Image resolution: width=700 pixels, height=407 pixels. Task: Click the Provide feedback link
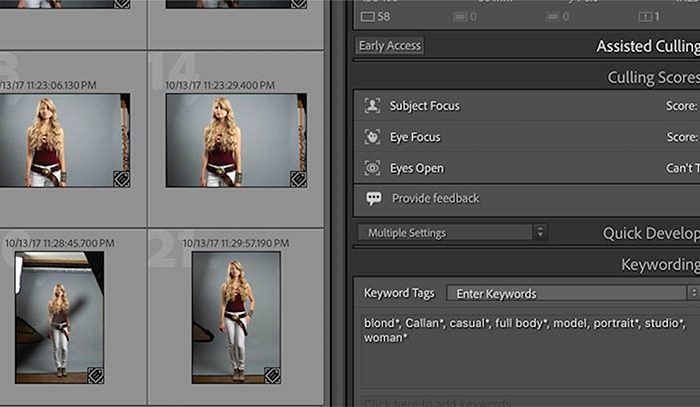(435, 198)
